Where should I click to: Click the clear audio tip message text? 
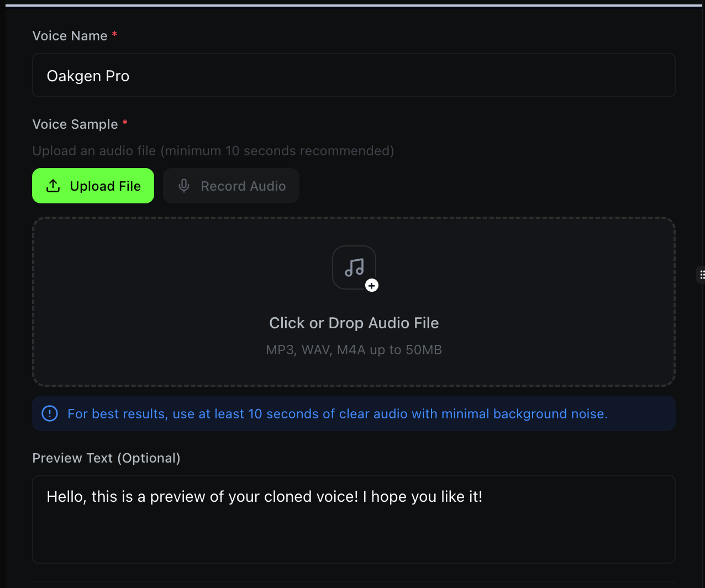click(x=337, y=413)
